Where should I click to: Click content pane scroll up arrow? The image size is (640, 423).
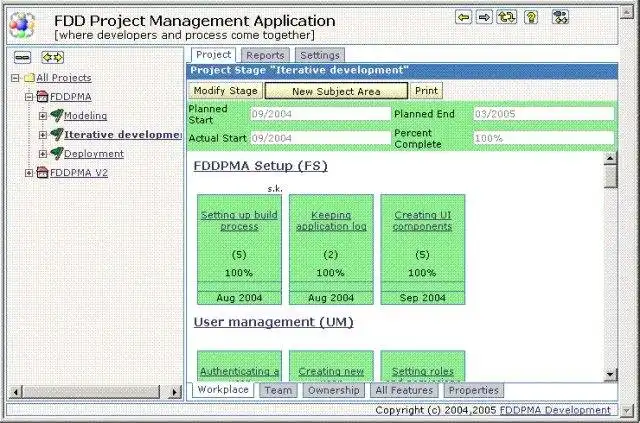pos(610,158)
